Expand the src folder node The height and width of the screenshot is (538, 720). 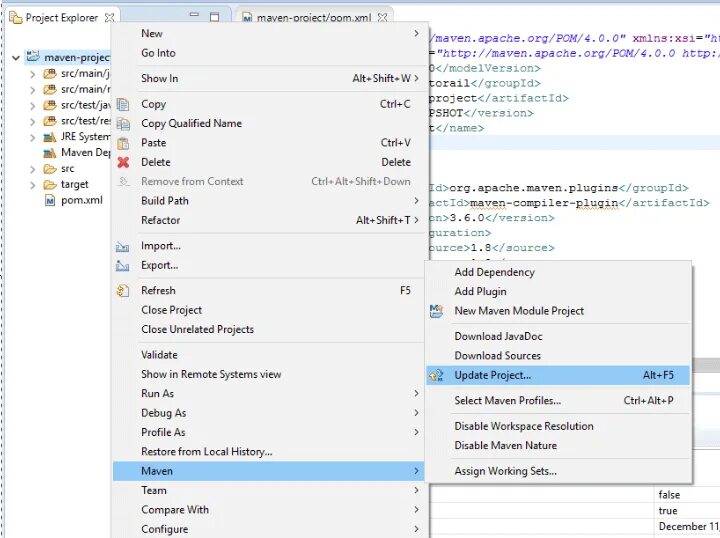pyautogui.click(x=32, y=169)
